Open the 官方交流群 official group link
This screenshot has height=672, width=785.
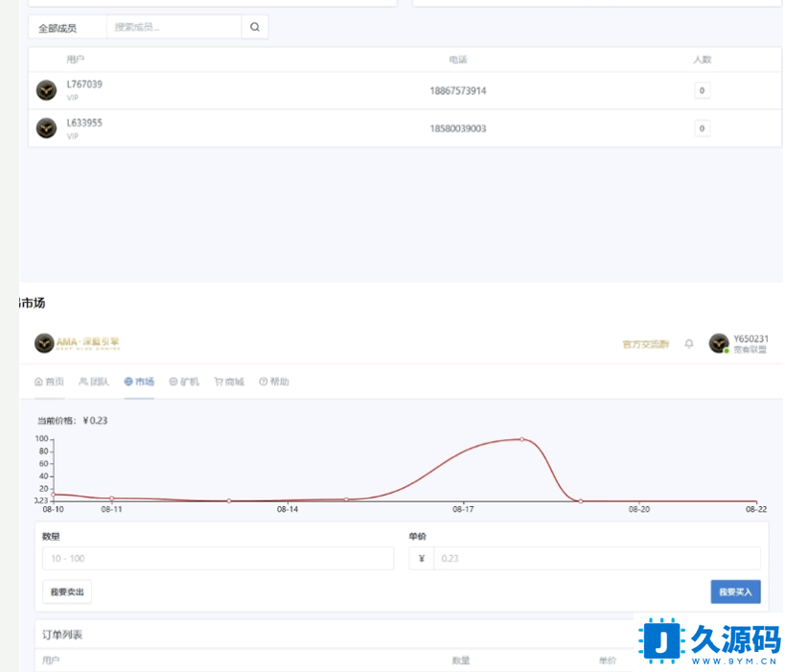coord(645,344)
